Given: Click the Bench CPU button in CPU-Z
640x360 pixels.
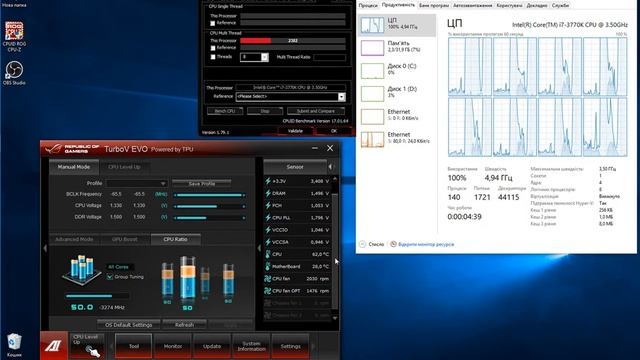Looking at the screenshot, I should (x=225, y=111).
